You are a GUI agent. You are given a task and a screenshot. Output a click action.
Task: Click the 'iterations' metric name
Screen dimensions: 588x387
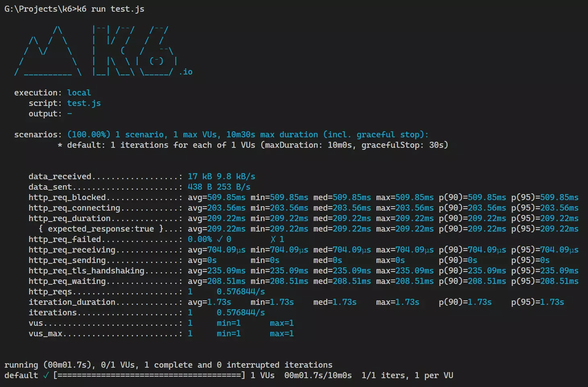pos(53,312)
